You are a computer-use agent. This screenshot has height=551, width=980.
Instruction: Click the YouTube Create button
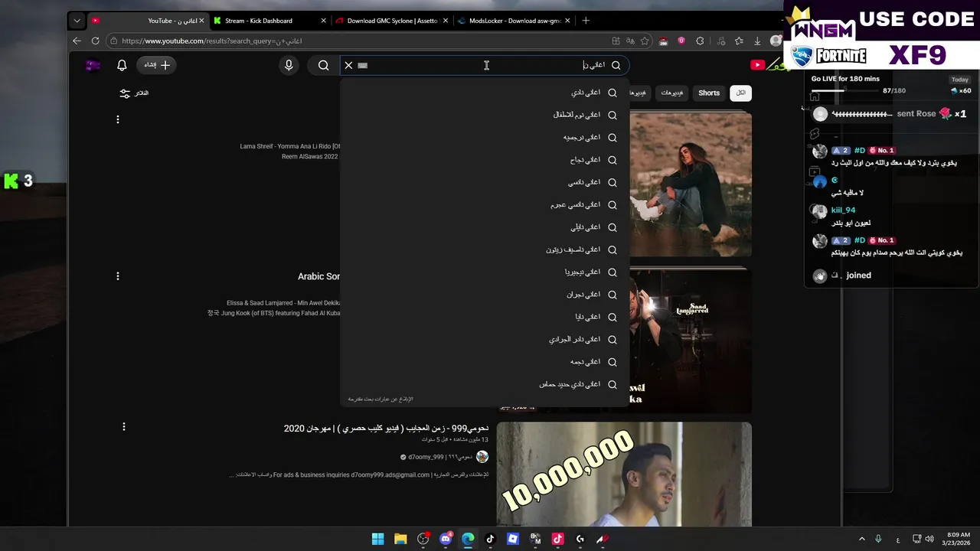point(157,65)
